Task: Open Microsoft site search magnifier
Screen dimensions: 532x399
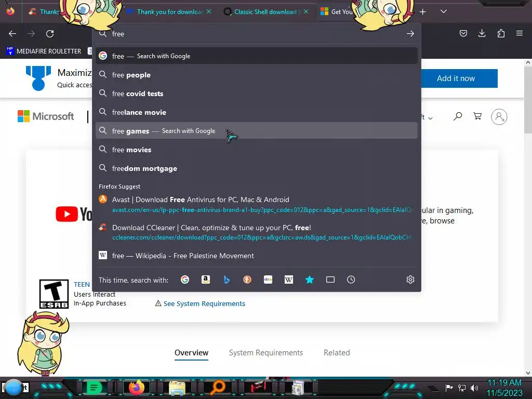Action: pos(457,116)
